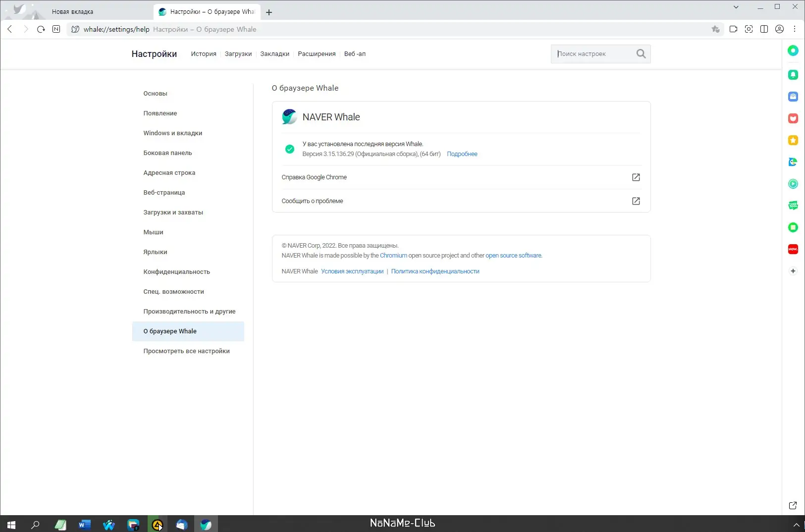The height and width of the screenshot is (532, 805).
Task: Open the notifications bell in the sidebar
Action: pyautogui.click(x=793, y=75)
